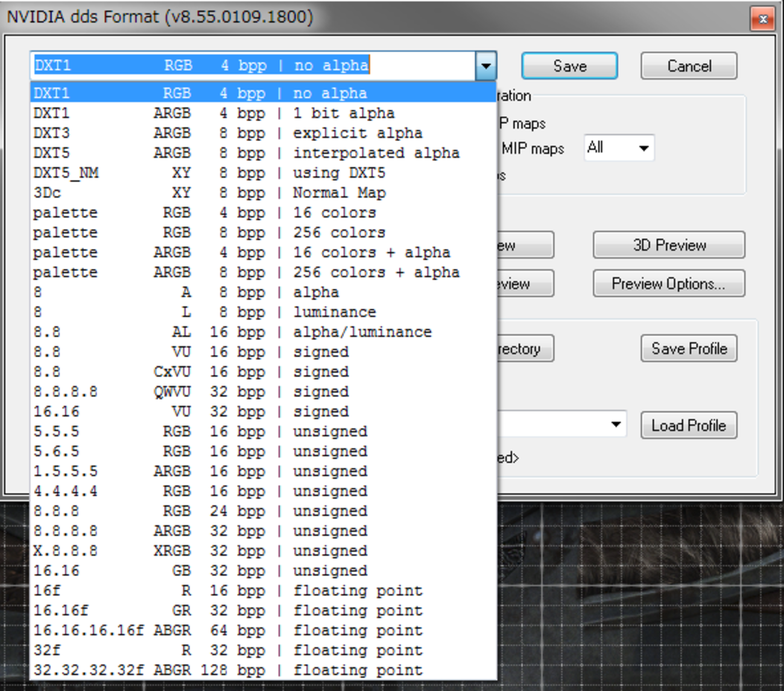Choose DXT5 interpolated alpha format
Viewport: 784px width, 691px height.
241,153
